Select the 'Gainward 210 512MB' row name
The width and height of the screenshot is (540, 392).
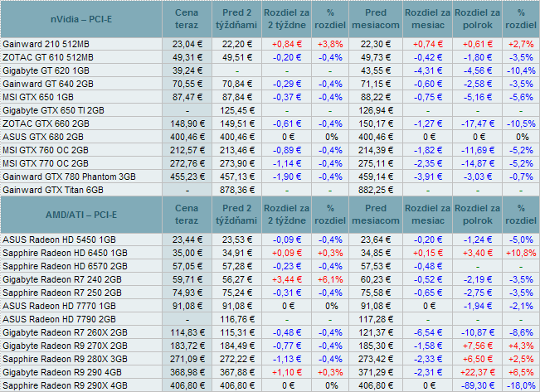pyautogui.click(x=46, y=44)
